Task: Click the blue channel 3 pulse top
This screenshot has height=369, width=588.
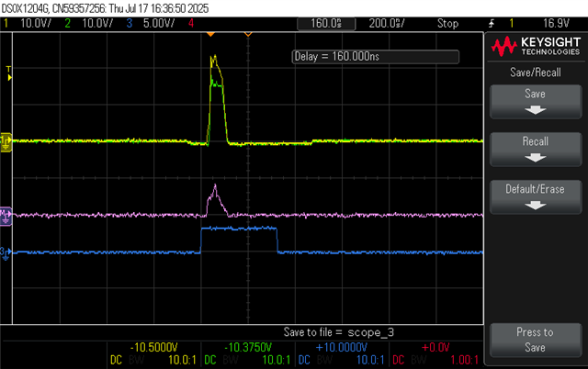Action: pos(239,228)
